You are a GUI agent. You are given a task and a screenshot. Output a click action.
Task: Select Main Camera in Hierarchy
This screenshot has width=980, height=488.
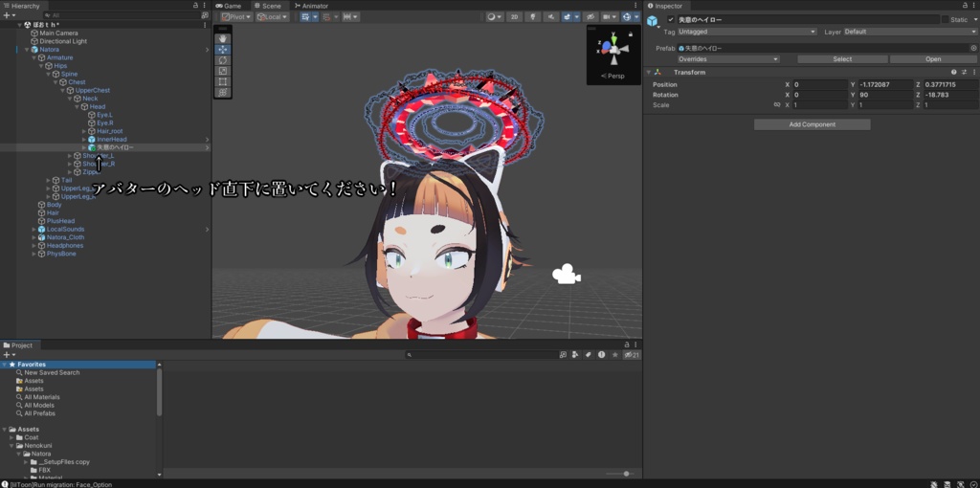(x=58, y=33)
